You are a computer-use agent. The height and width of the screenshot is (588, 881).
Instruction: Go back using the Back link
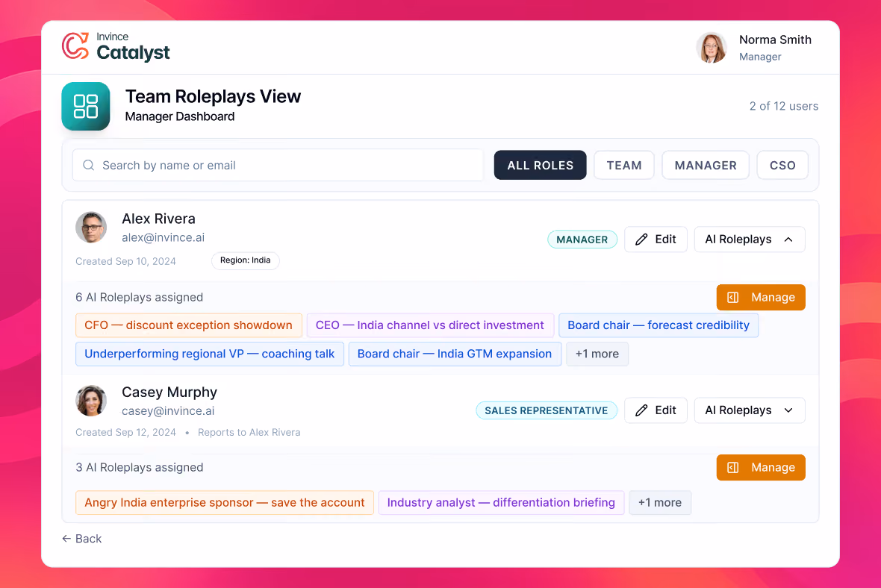(x=82, y=539)
